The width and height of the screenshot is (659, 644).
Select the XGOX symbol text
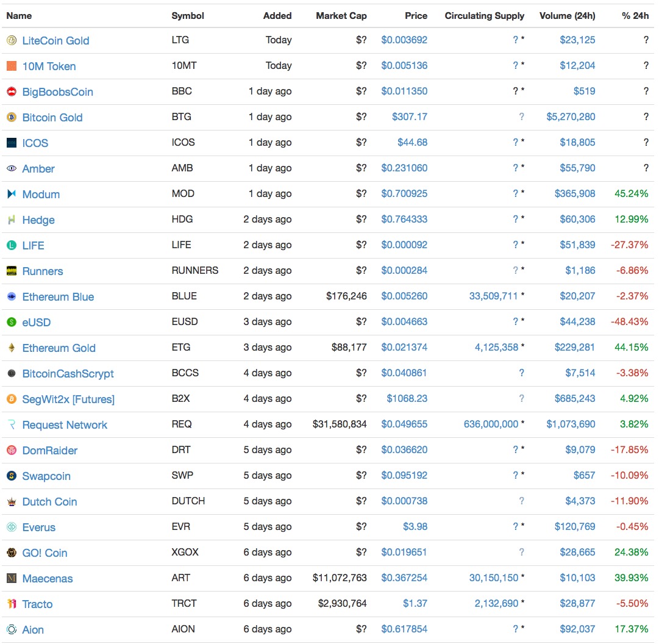pos(185,553)
